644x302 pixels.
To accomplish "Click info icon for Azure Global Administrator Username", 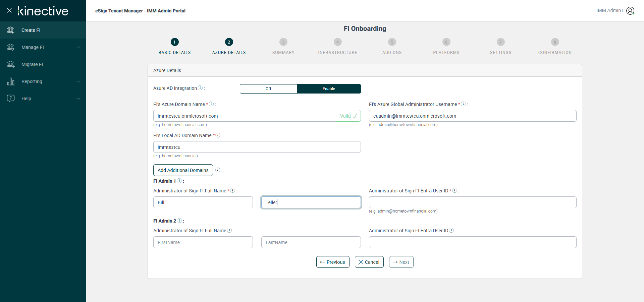I will tap(463, 104).
